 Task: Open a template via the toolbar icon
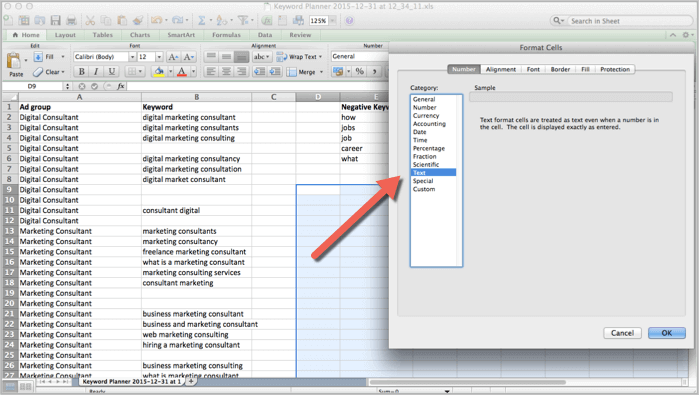point(24,20)
